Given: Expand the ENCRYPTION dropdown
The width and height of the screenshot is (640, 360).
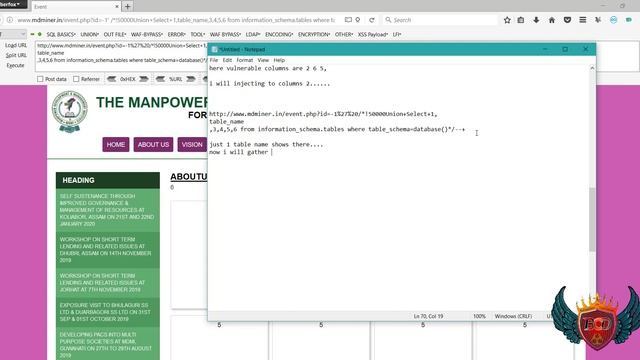Looking at the screenshot, I should coord(313,35).
